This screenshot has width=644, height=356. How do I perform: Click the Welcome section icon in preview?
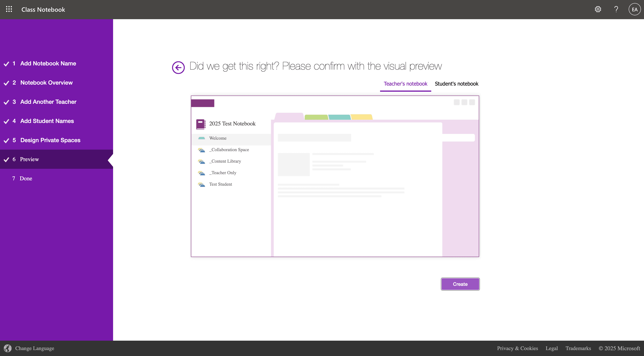(x=201, y=138)
